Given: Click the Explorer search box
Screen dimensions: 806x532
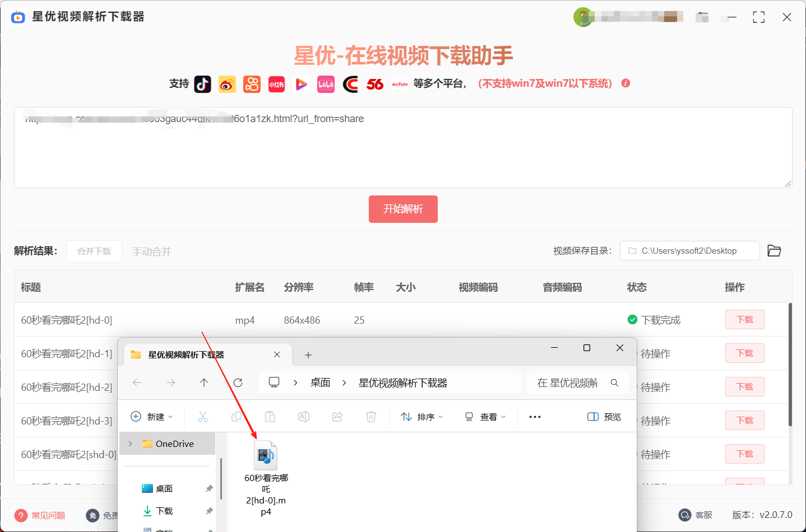Looking at the screenshot, I should [x=577, y=383].
